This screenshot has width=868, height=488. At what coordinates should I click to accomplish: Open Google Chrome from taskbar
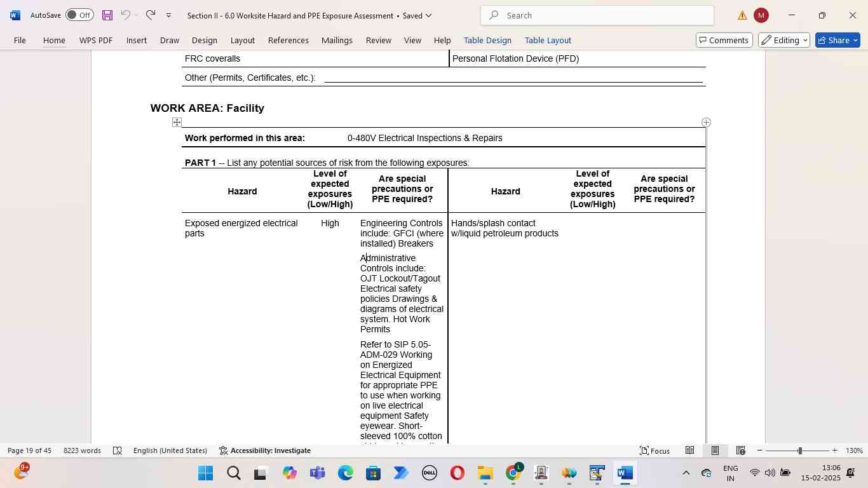click(x=513, y=473)
